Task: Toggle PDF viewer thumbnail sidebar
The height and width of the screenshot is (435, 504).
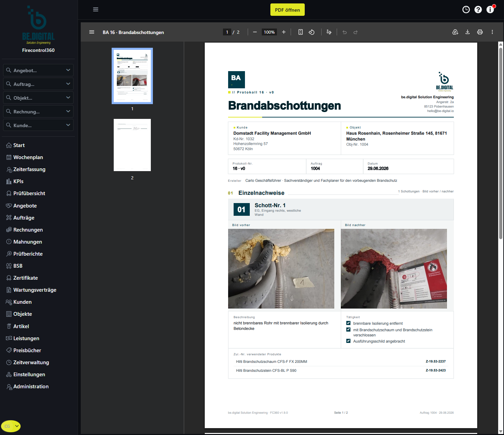Action: point(92,32)
